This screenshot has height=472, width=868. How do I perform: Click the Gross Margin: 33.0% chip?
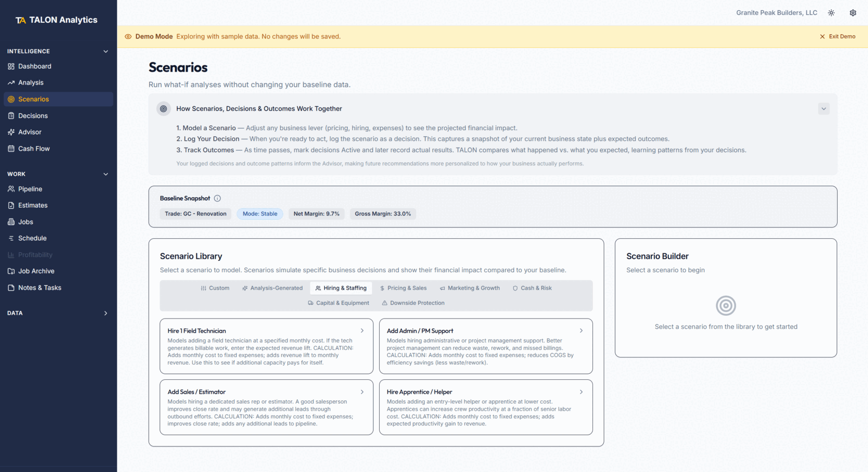pos(383,214)
